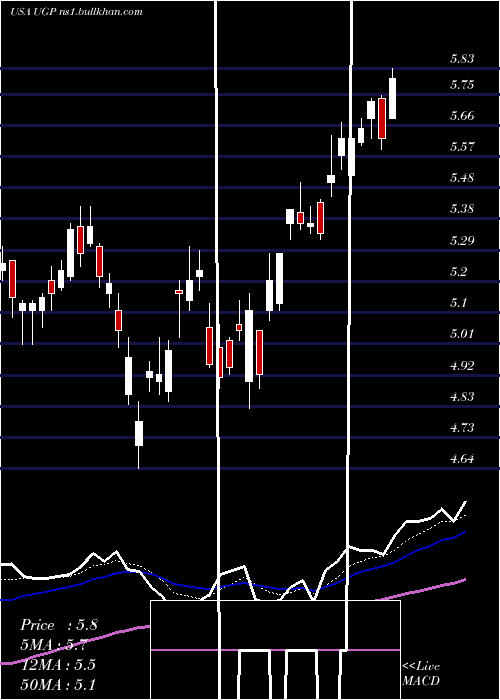Image resolution: width=500 pixels, height=700 pixels.
Task: Click the 5MA : 5.7 readout
Action: (x=53, y=645)
